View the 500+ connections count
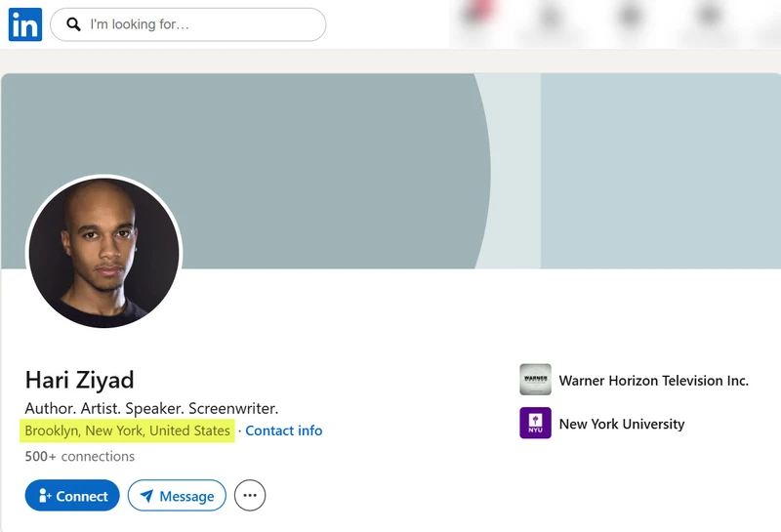Image resolution: width=781 pixels, height=532 pixels. [80, 456]
